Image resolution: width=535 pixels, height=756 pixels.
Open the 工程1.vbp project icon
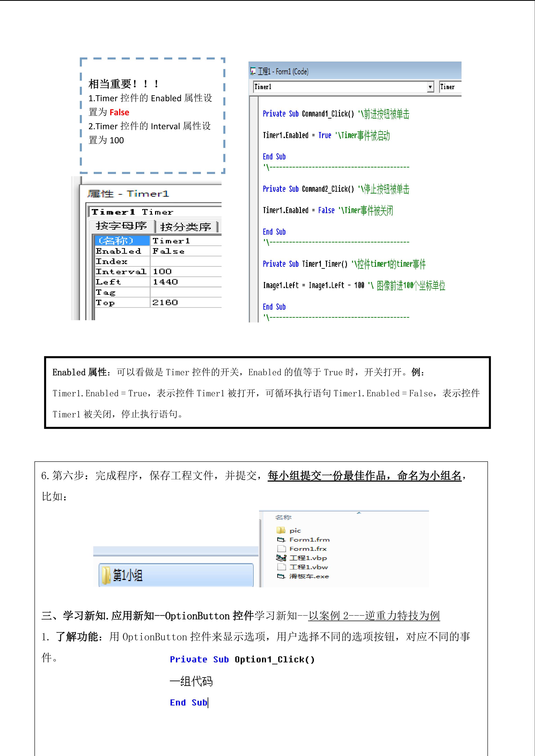pos(281,558)
